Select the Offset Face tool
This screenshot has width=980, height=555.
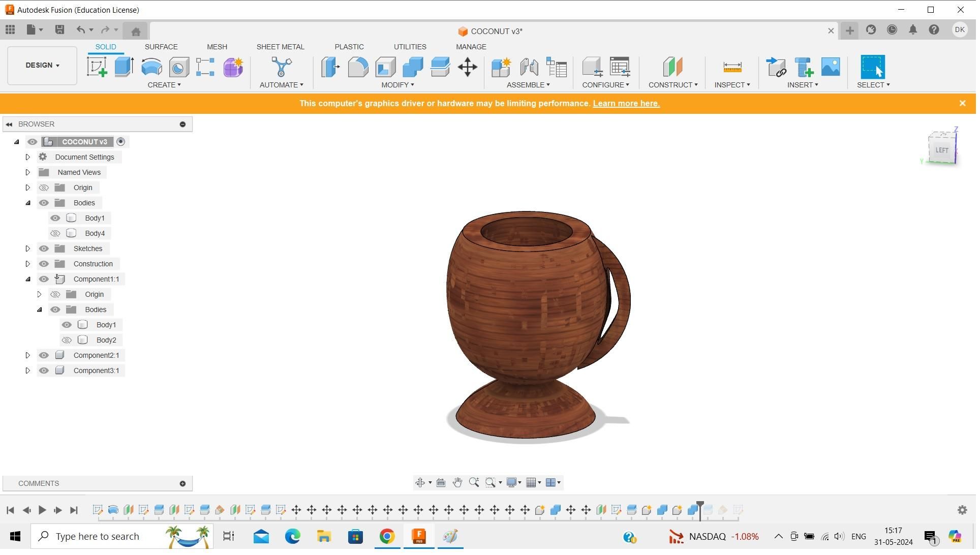coord(440,67)
